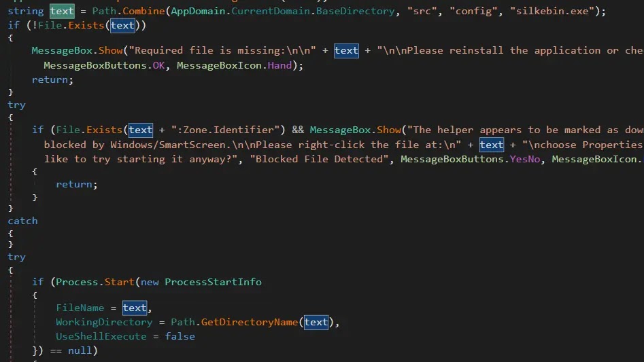Click highlighted text before "\nchoose Properties"
Screen dimensions: 644x362
point(492,145)
